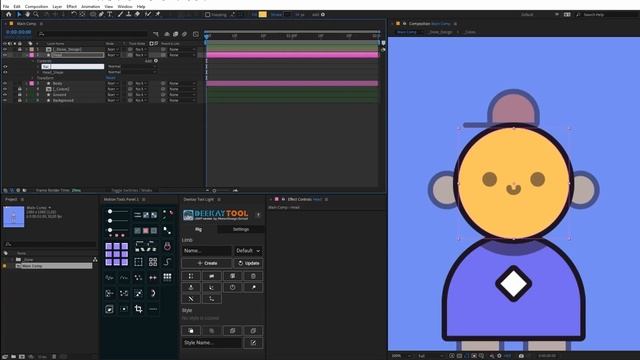Open the Layer menu
Image resolution: width=640 pixels, height=360 pixels.
[x=57, y=7]
